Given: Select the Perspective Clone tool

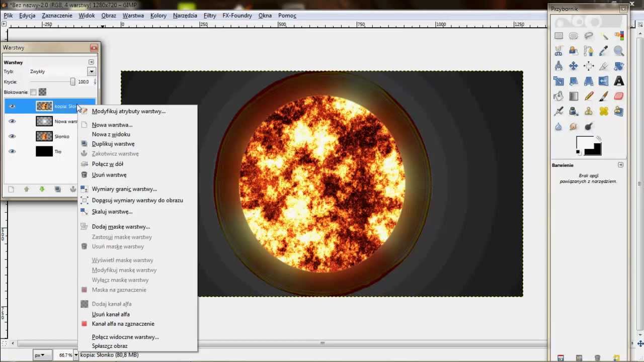Looking at the screenshot, I should [619, 111].
